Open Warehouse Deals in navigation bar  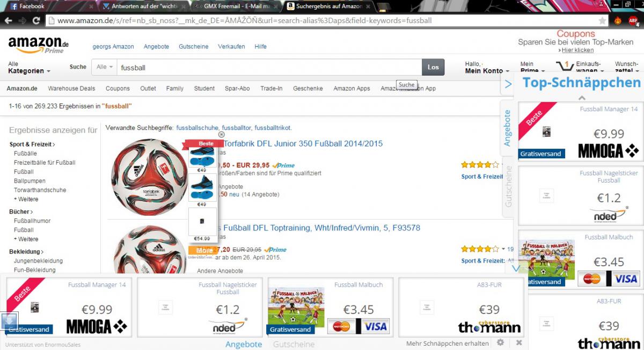click(71, 89)
